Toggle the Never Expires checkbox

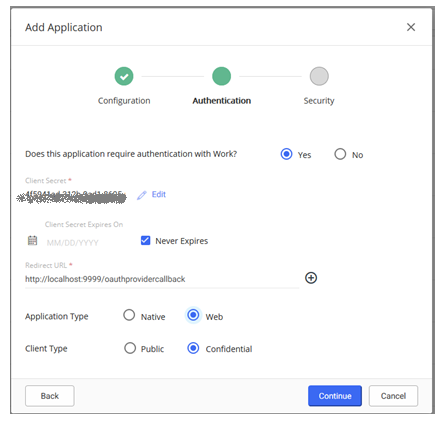[x=145, y=240]
